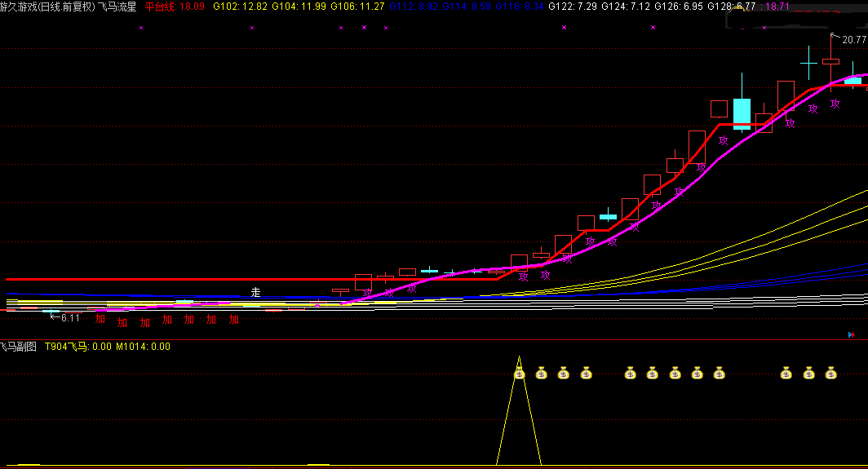Select the red candlestick below the 20.77 label

point(830,61)
